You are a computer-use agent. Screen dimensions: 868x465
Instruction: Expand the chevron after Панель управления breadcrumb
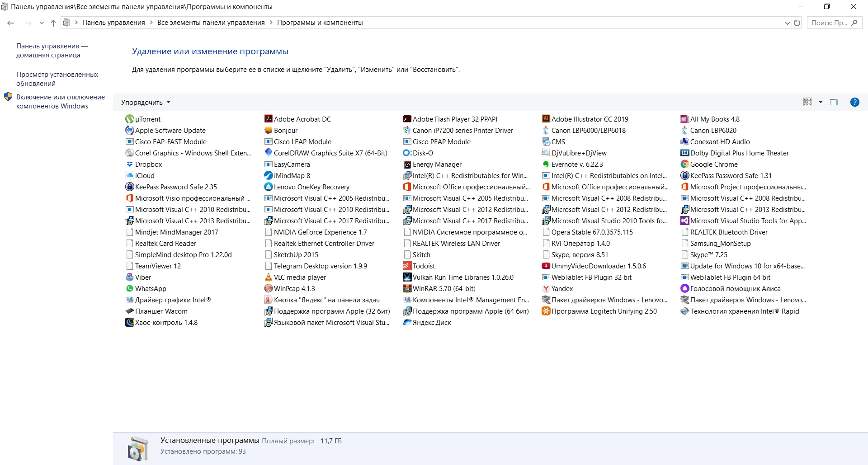[151, 23]
